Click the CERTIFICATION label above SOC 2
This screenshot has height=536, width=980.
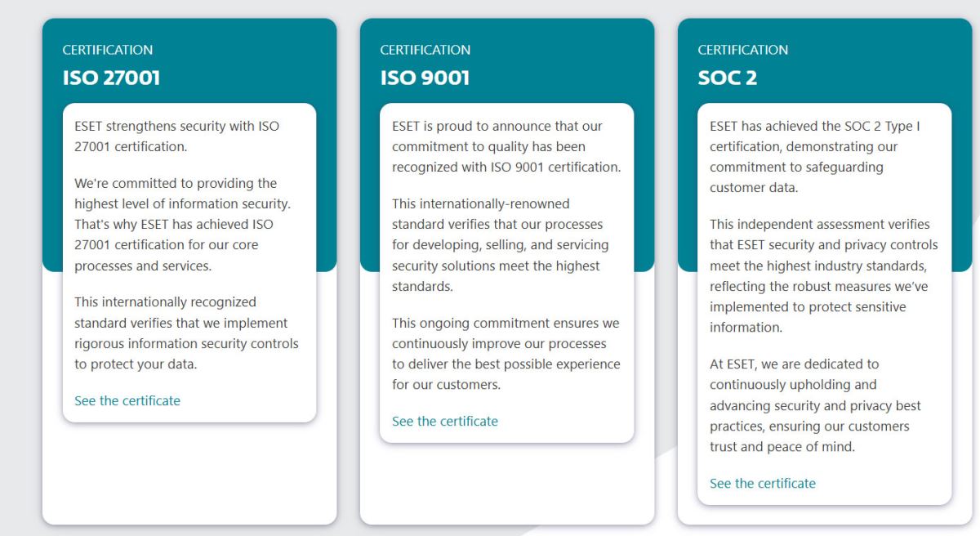743,50
